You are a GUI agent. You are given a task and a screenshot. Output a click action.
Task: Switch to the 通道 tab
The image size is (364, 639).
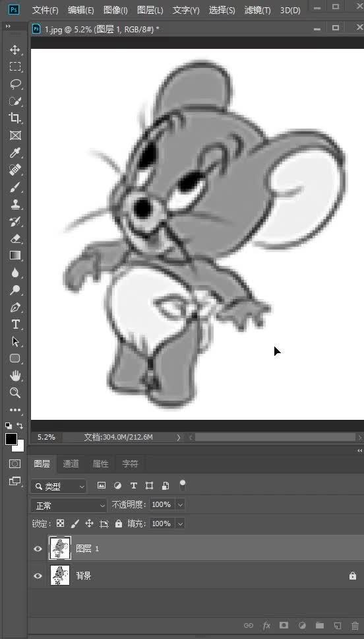(x=71, y=464)
